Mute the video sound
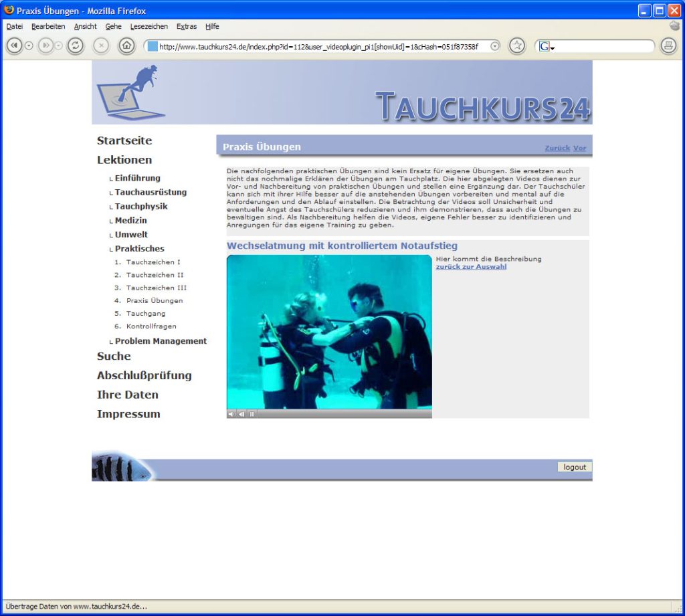685x616 pixels. (231, 414)
